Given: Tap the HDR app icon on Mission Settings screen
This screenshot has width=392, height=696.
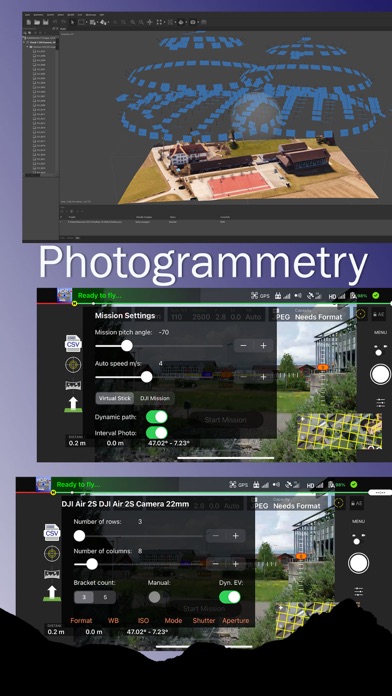Looking at the screenshot, I should [64, 295].
